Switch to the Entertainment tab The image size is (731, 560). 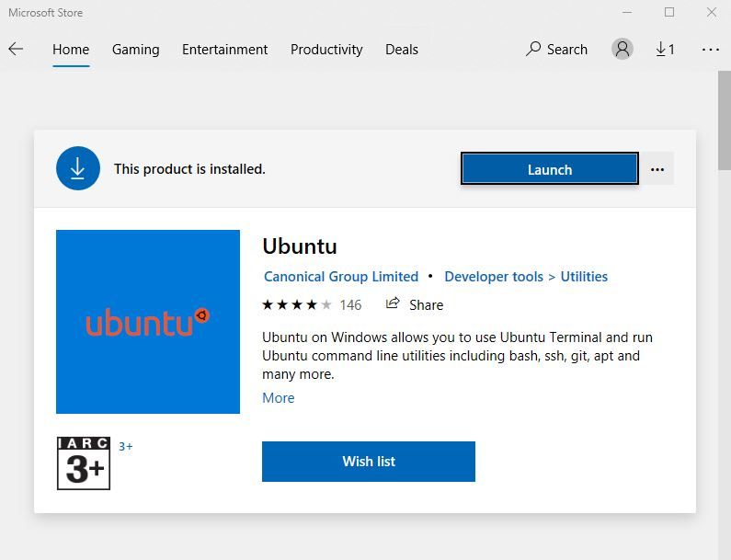pyautogui.click(x=224, y=50)
